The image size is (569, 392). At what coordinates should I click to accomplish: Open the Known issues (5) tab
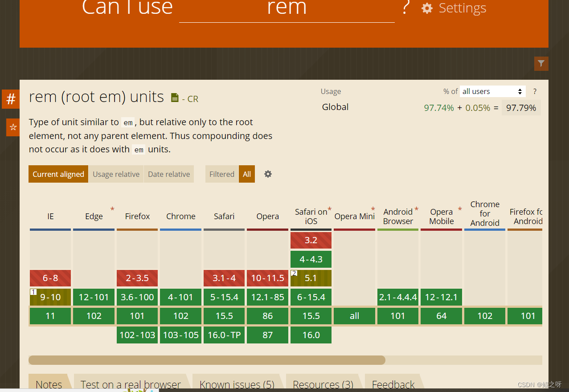point(237,384)
